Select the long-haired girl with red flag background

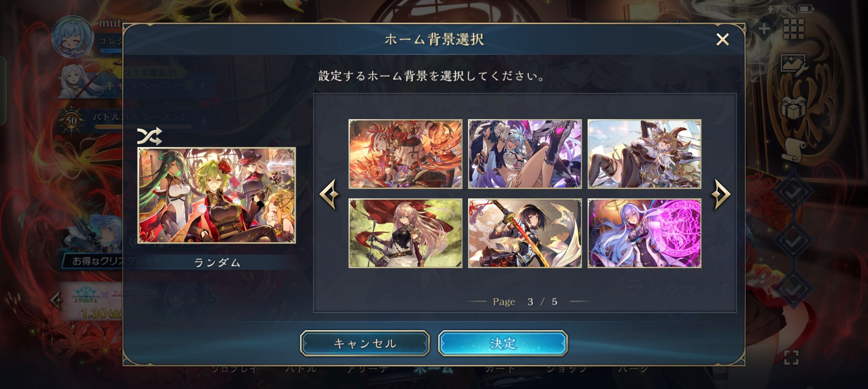click(x=406, y=233)
